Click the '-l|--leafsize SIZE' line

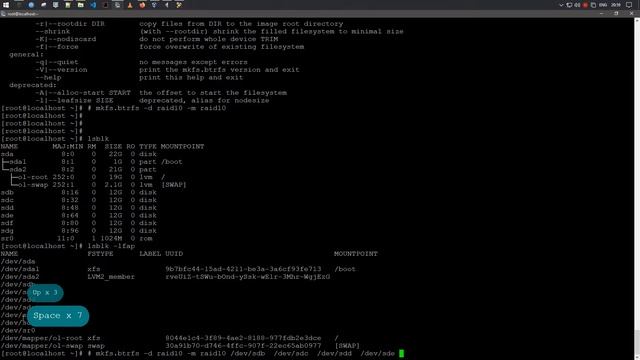152,100
